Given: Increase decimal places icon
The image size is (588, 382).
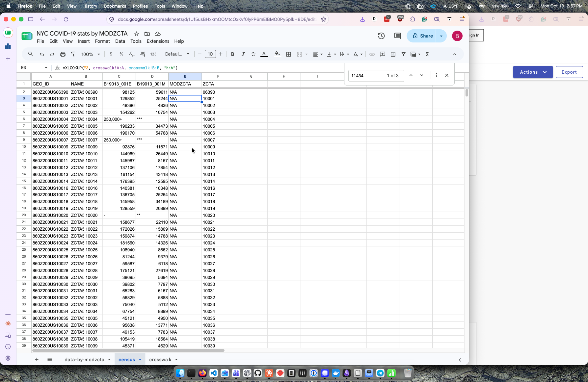Looking at the screenshot, I should (x=143, y=54).
